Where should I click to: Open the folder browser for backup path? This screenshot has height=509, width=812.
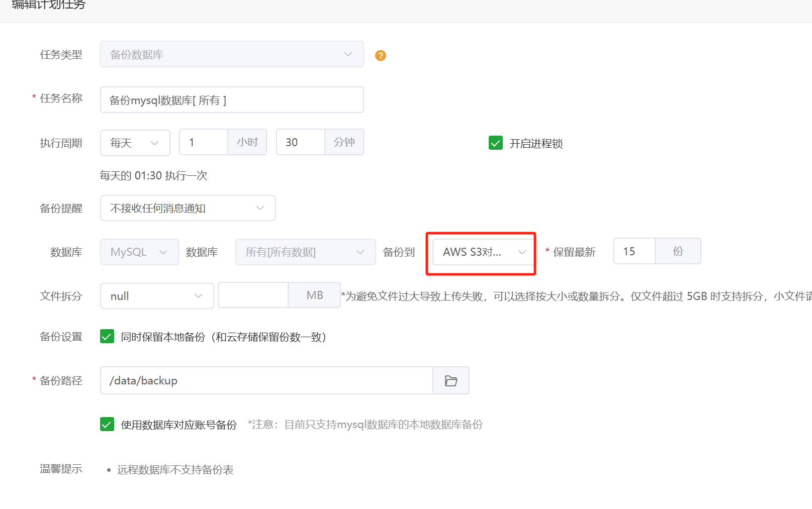click(x=451, y=381)
